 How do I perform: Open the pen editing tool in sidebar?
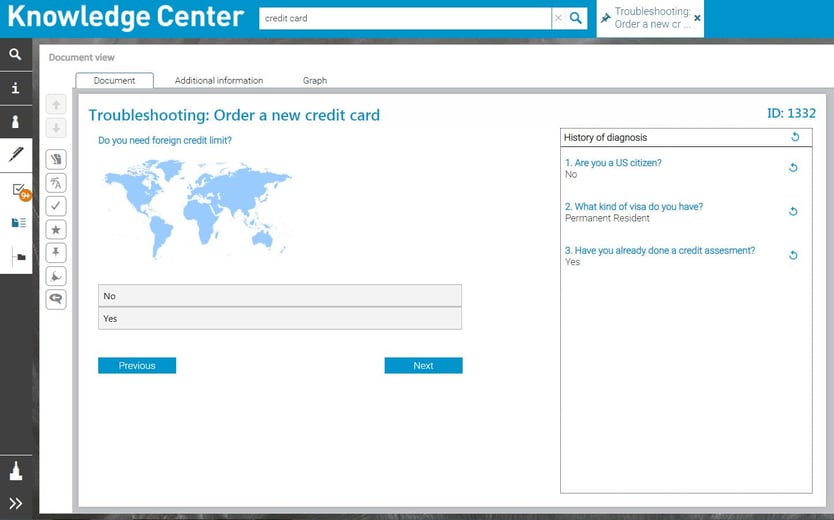coord(16,155)
